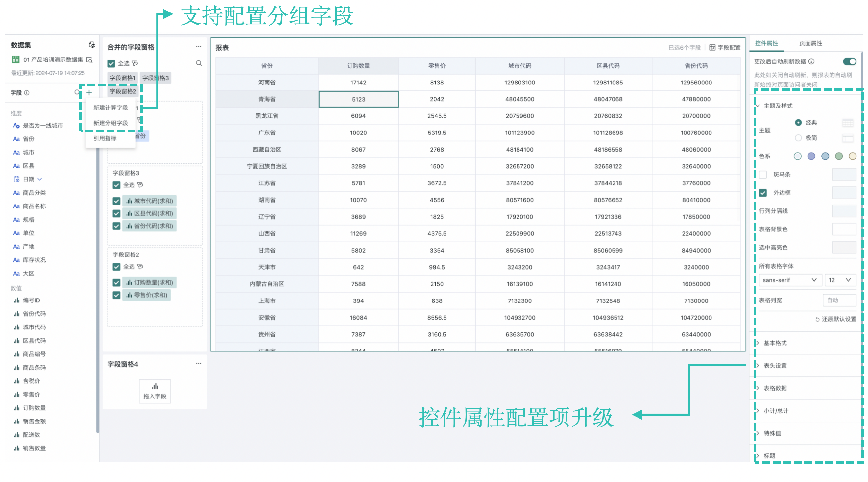The width and height of the screenshot is (868, 482).
Task: Open the font size 12 dropdown
Action: point(840,280)
